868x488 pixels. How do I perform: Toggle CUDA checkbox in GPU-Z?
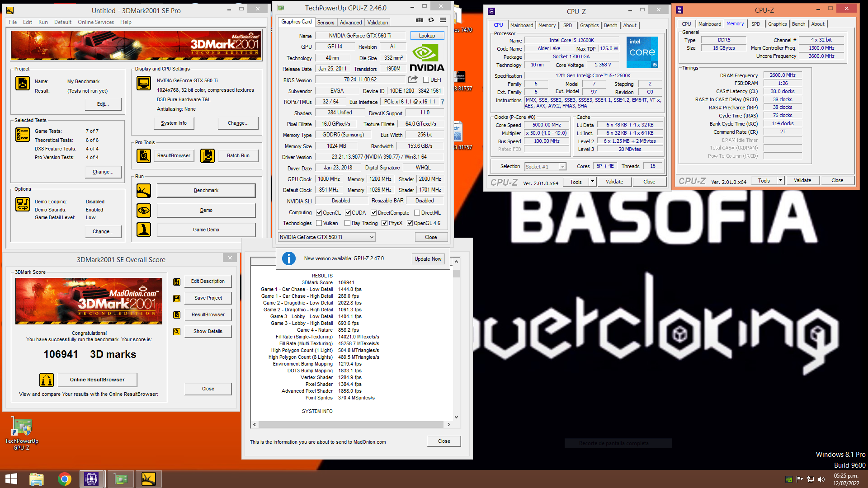[x=348, y=213]
